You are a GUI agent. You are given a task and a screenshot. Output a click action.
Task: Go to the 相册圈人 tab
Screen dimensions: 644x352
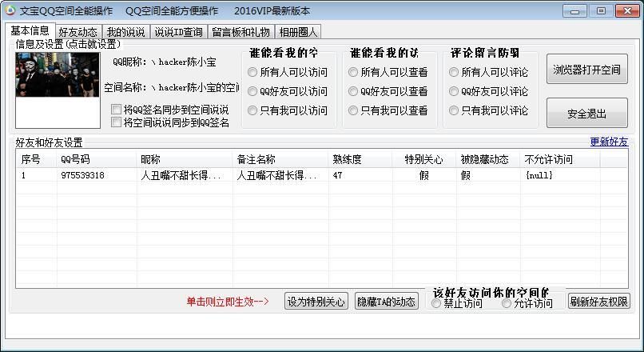point(298,32)
